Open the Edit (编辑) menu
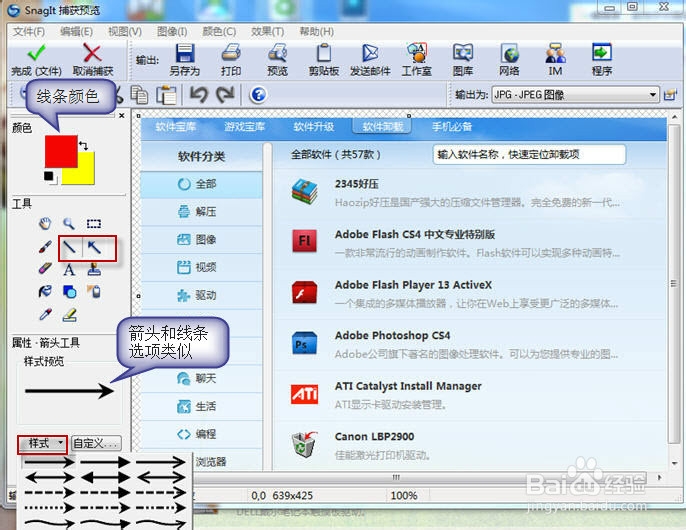Screen dimensions: 686x530 (77, 32)
